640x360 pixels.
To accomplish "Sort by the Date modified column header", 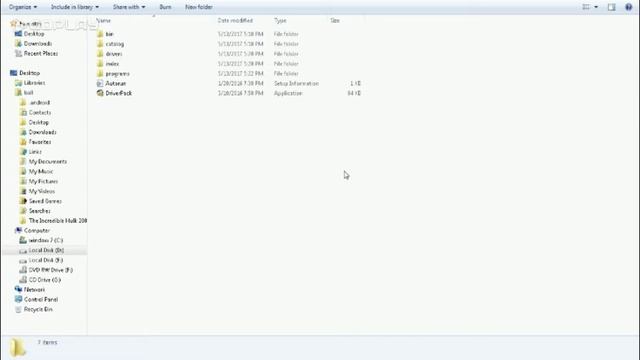I will click(235, 20).
